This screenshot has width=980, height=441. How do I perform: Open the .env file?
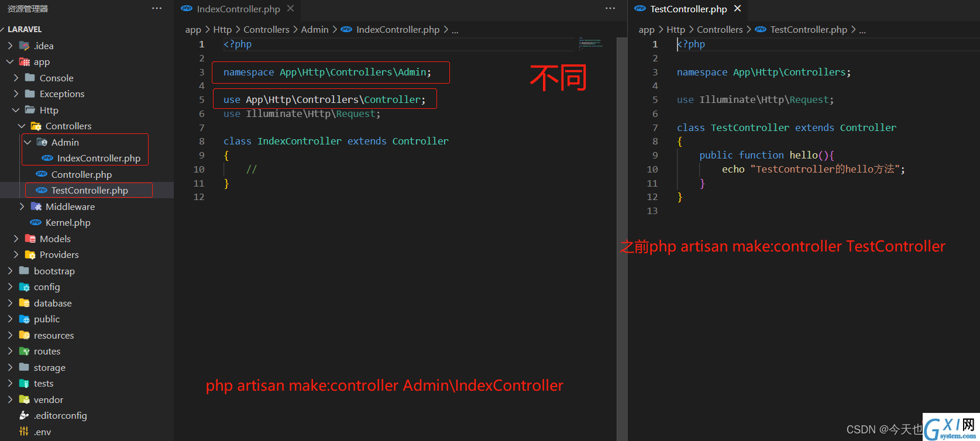tap(42, 432)
